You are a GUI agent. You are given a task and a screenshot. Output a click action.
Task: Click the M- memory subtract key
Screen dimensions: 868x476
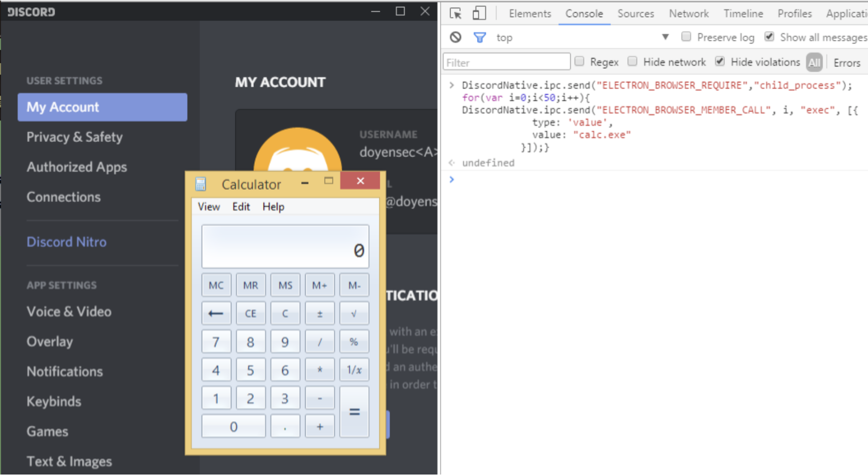(354, 285)
